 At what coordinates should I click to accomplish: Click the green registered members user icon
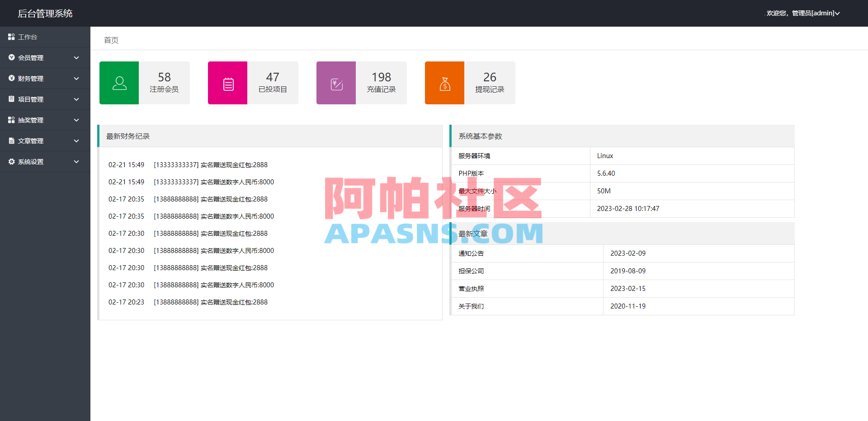pos(118,83)
